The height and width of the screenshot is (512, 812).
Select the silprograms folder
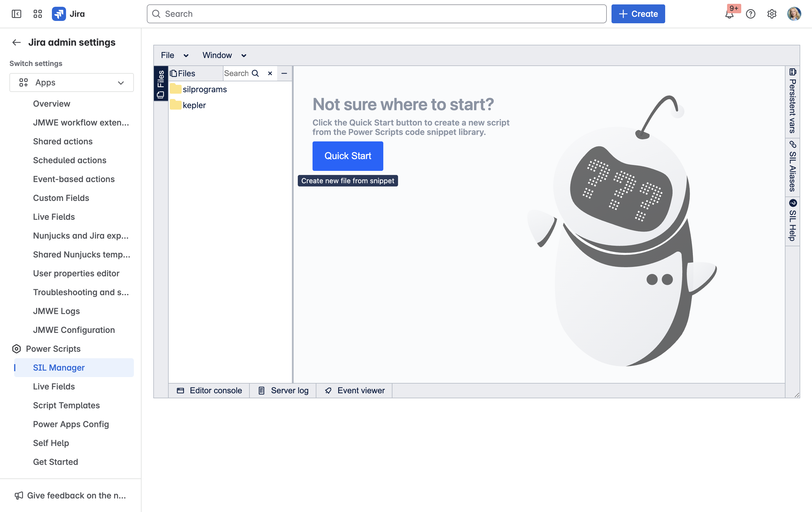click(205, 89)
